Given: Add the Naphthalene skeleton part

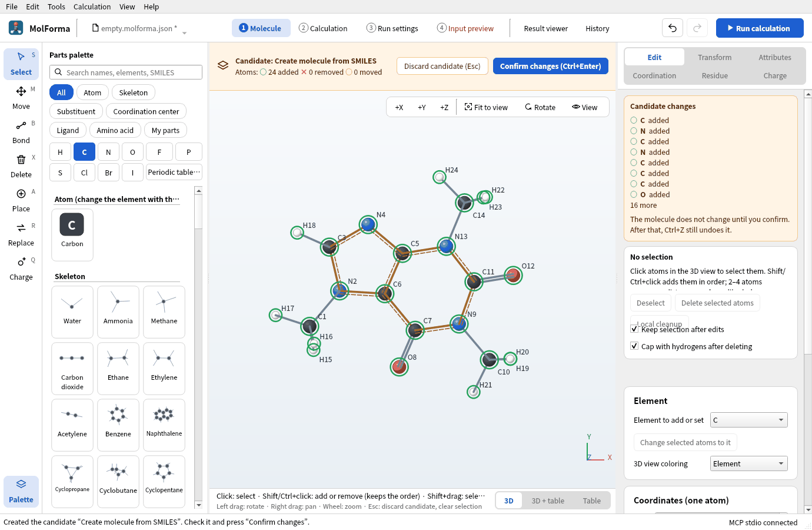Looking at the screenshot, I should pos(164,425).
